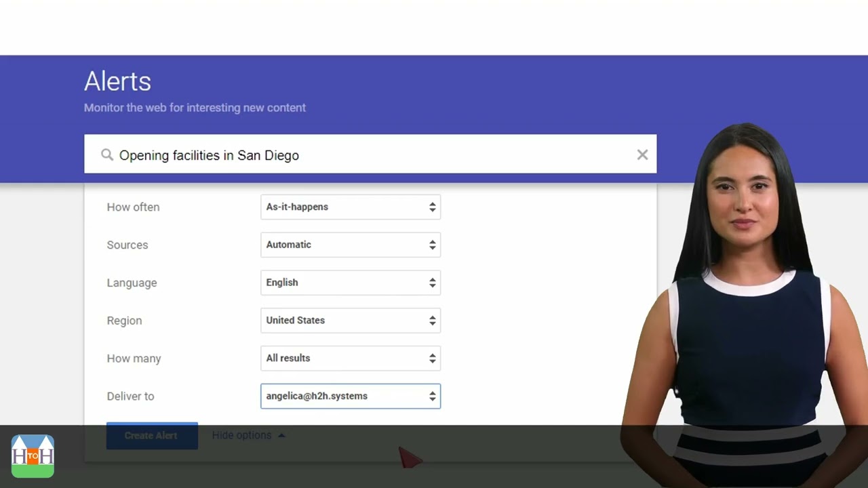Open the Language dropdown

click(x=351, y=283)
